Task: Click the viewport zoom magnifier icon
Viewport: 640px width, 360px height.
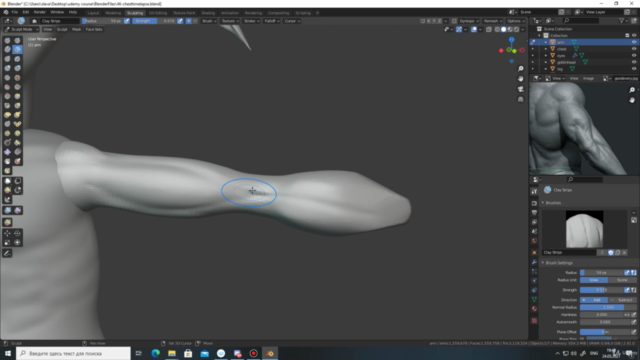Action: point(520,69)
